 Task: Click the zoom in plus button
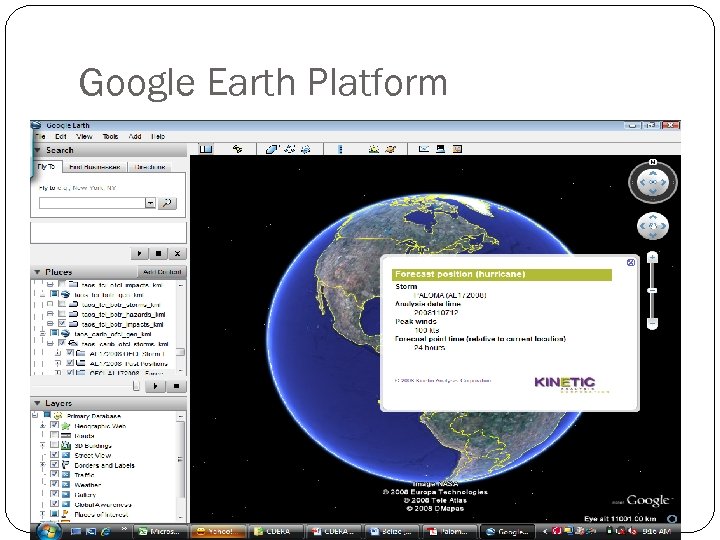pos(652,258)
